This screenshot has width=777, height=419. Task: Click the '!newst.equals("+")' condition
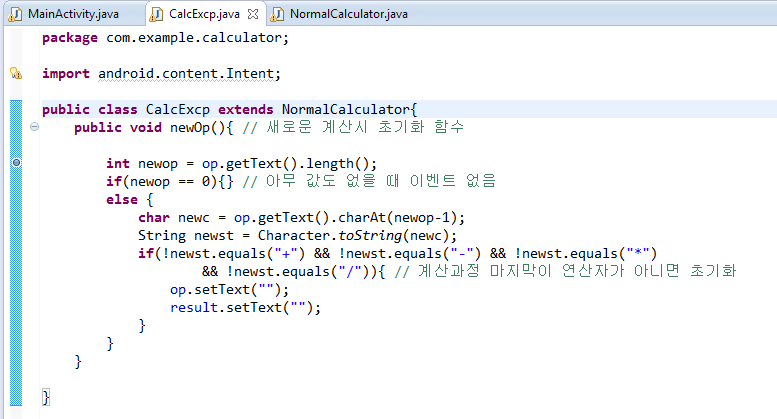[x=233, y=254]
